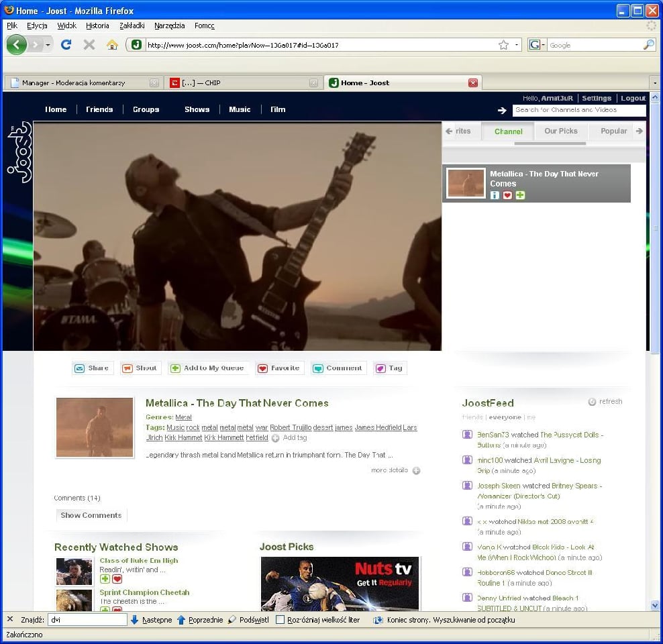663x644 pixels.
Task: Click the 'Show Comments' button
Action: (91, 515)
